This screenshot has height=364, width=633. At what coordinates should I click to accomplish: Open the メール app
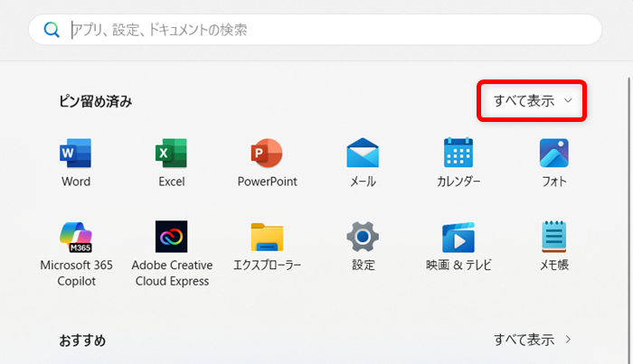tap(363, 163)
